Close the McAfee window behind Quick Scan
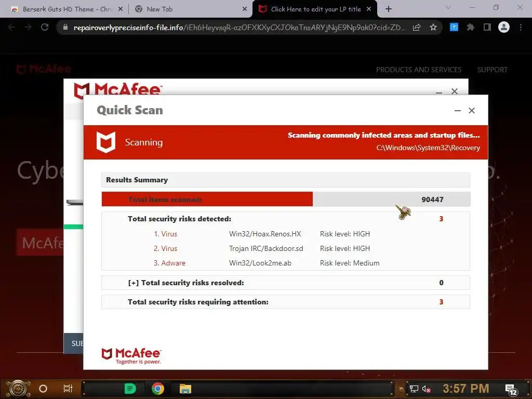532x399 pixels. point(455,91)
